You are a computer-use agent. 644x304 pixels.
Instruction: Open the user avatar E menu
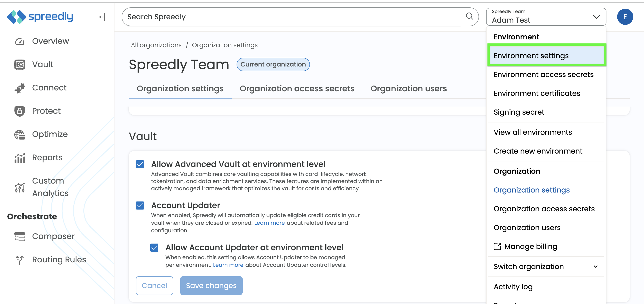click(x=625, y=17)
